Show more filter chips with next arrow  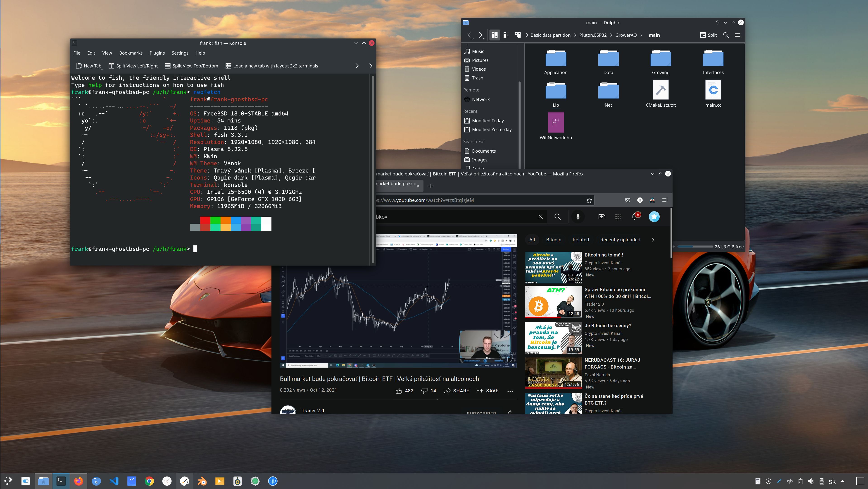point(653,240)
